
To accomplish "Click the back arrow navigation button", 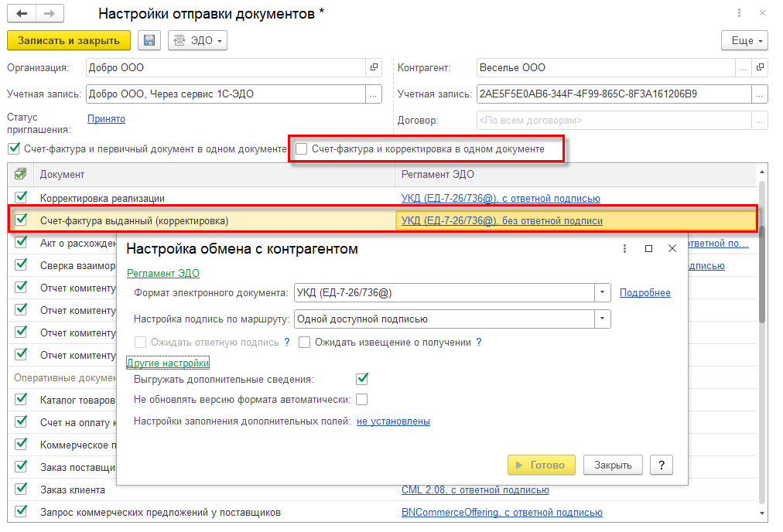I will (22, 14).
